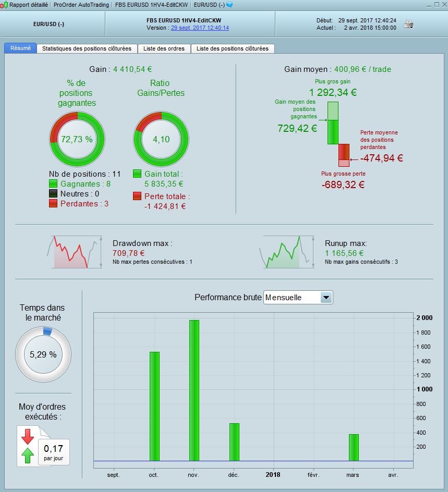Click the Début date 29 sept. 2017 12:40:24
Image resolution: width=448 pixels, height=492 pixels.
(x=367, y=20)
